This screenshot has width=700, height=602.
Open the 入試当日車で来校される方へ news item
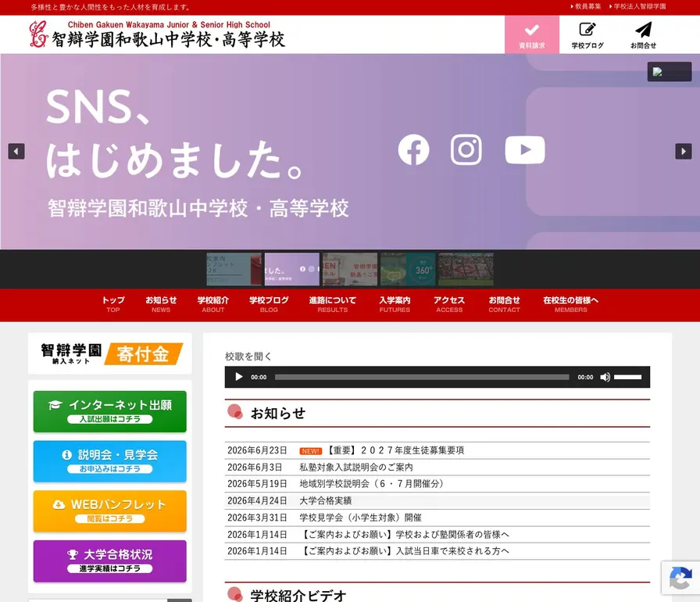click(x=405, y=551)
